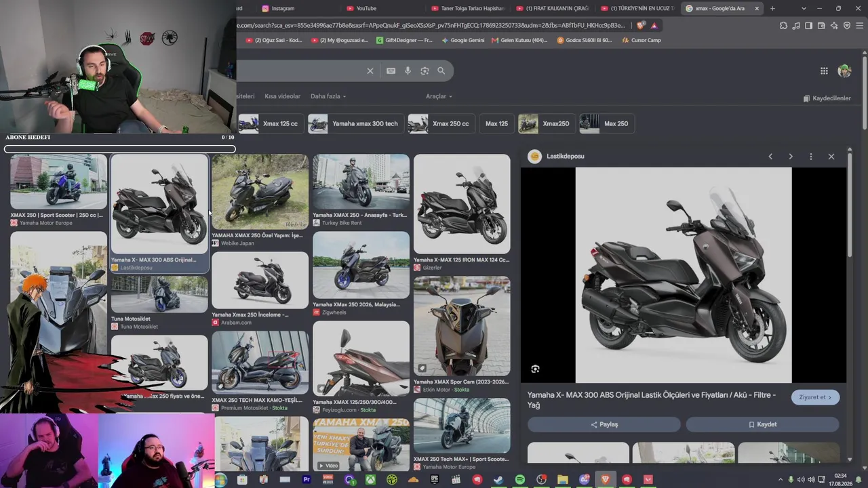This screenshot has height=488, width=868.
Task: Expand the tab search chevron dropdown
Action: click(804, 8)
